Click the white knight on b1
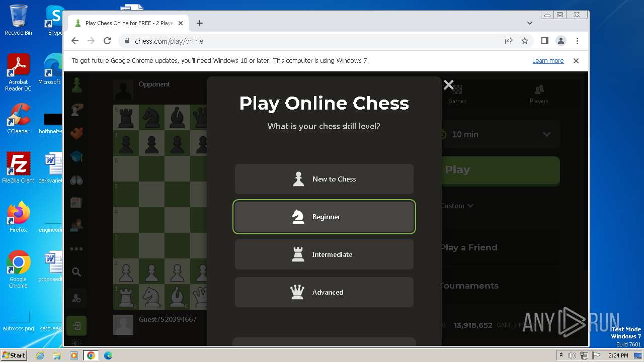Screen dimensions: 644x362 coord(151,297)
